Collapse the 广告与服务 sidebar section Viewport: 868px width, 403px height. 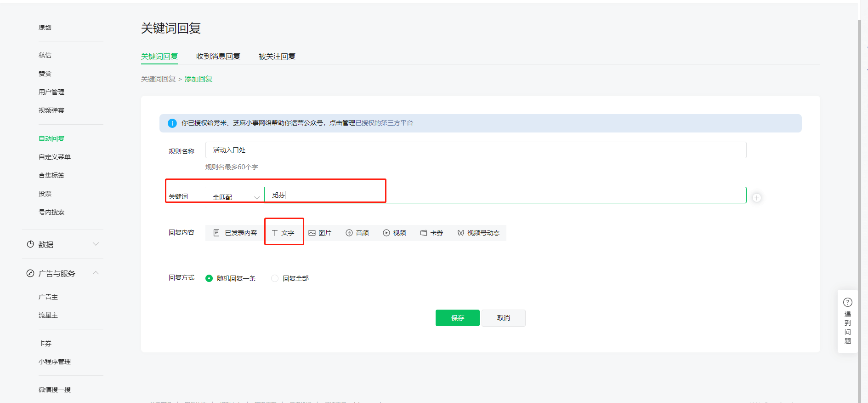(96, 273)
